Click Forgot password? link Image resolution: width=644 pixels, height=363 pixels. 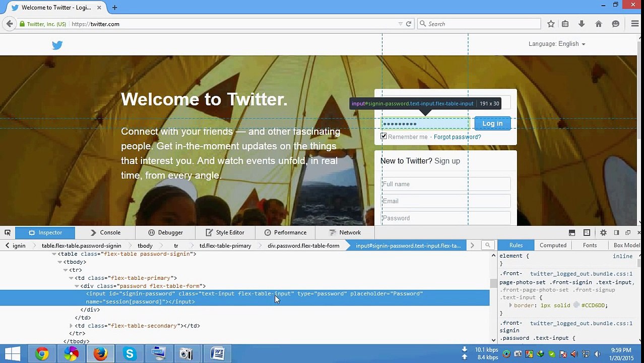[457, 137]
